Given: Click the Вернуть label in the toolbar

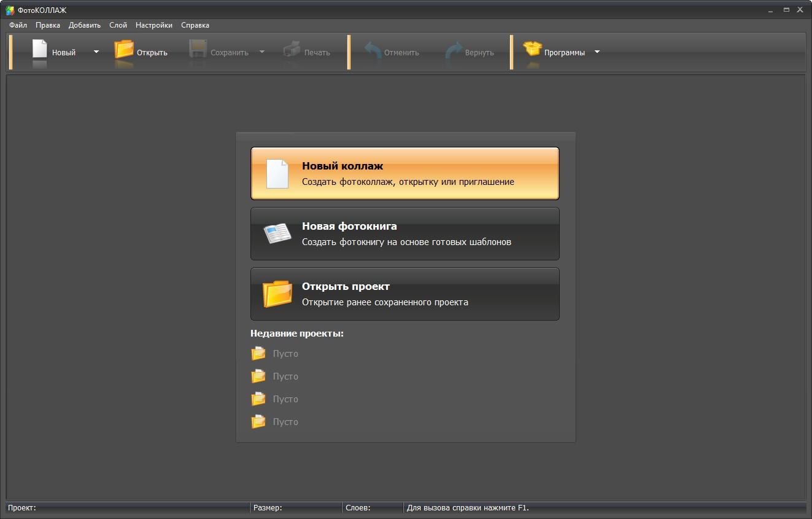Looking at the screenshot, I should [x=480, y=53].
